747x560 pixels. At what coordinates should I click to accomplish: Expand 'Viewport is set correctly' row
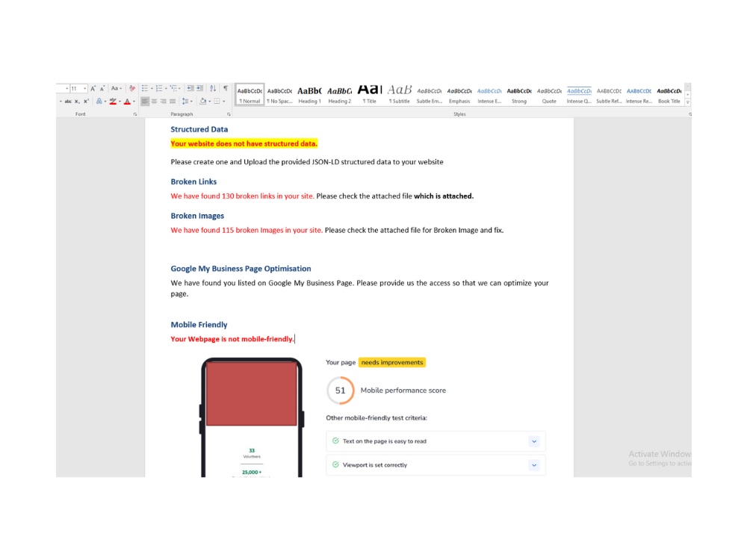pyautogui.click(x=534, y=465)
